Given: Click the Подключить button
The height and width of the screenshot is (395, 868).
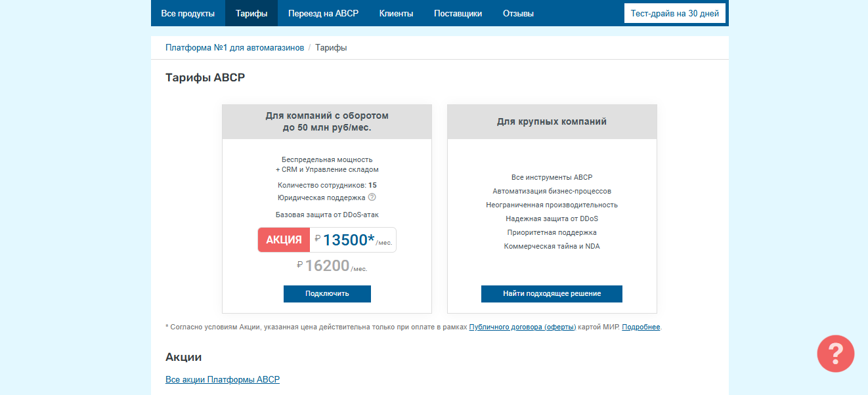Looking at the screenshot, I should click(x=327, y=294).
